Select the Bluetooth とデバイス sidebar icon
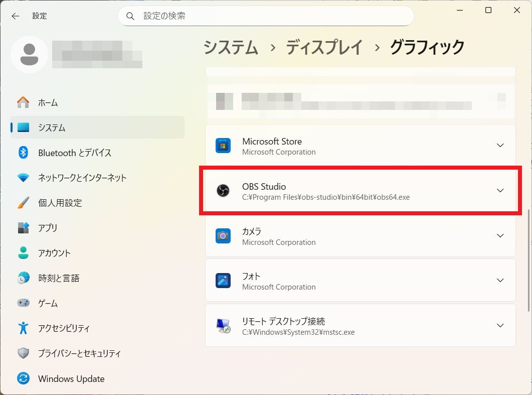The image size is (532, 395). click(x=23, y=153)
